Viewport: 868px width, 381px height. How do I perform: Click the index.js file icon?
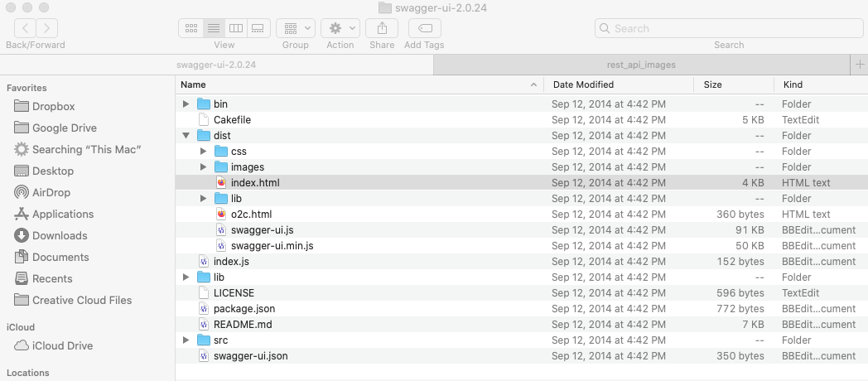click(204, 262)
